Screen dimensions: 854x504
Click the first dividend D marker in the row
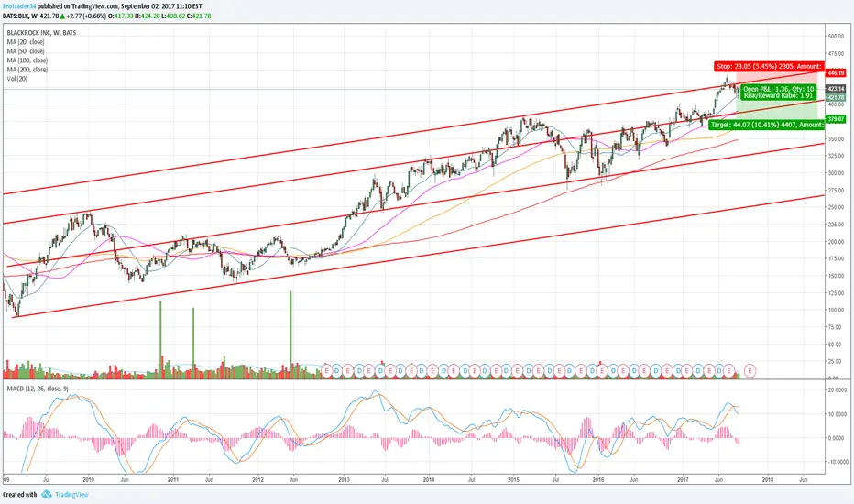(x=336, y=371)
